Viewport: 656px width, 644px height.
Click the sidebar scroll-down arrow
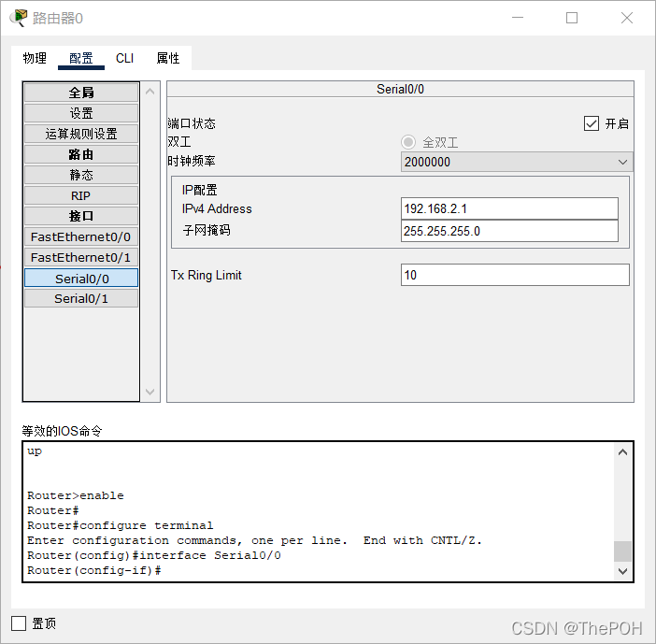(150, 392)
